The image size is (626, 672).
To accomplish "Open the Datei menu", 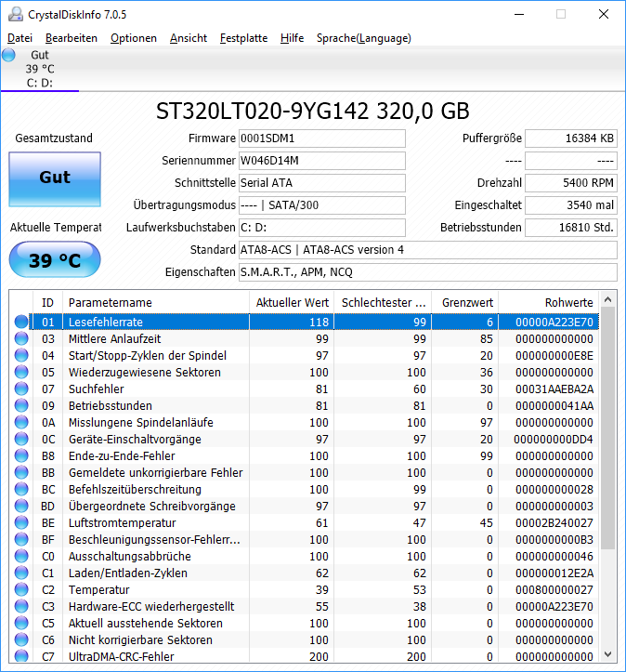I will [x=20, y=38].
